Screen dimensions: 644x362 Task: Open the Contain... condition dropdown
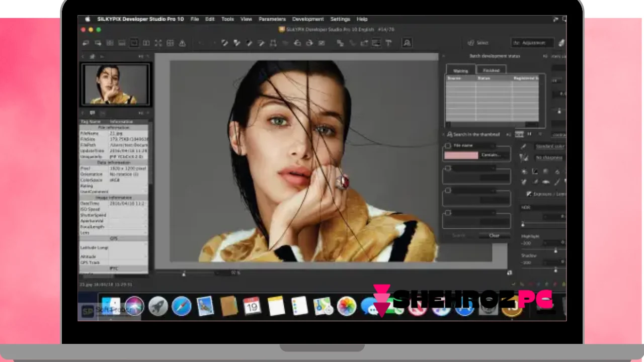tap(494, 155)
